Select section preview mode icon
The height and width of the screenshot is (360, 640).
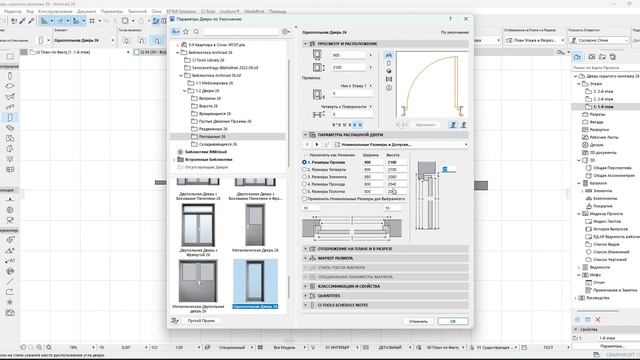pos(389,79)
